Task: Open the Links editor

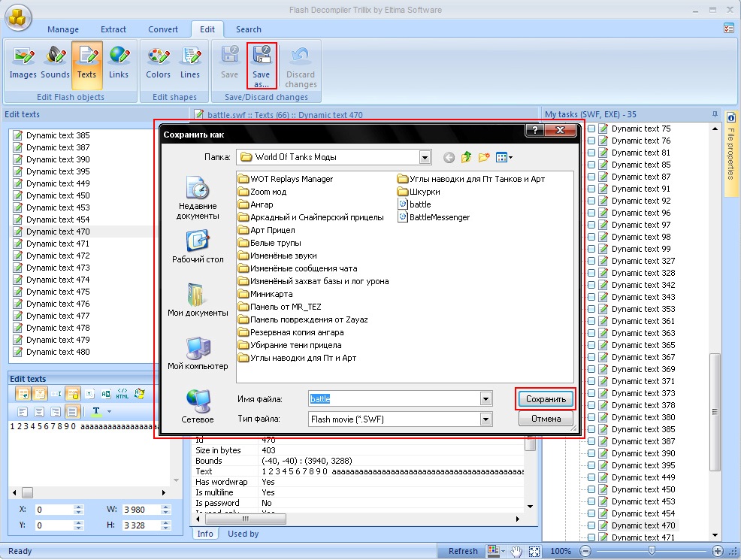Action: 119,63
